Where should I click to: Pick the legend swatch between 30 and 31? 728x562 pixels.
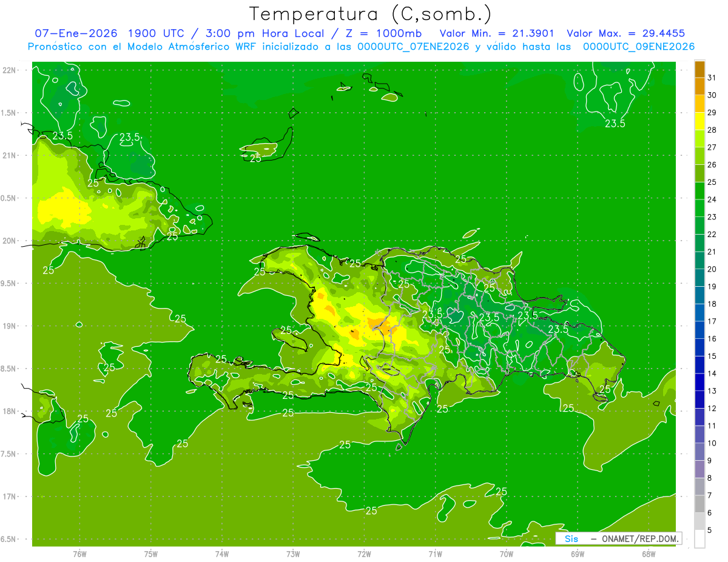[699, 86]
